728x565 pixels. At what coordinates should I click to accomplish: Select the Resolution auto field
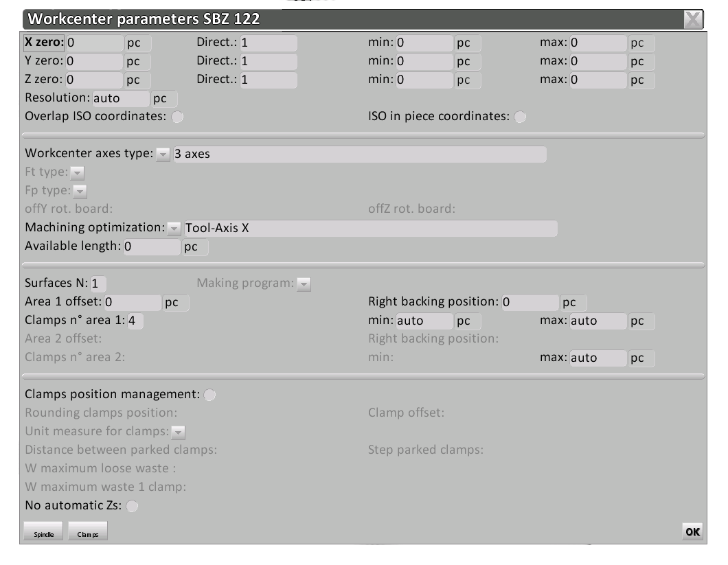(120, 98)
